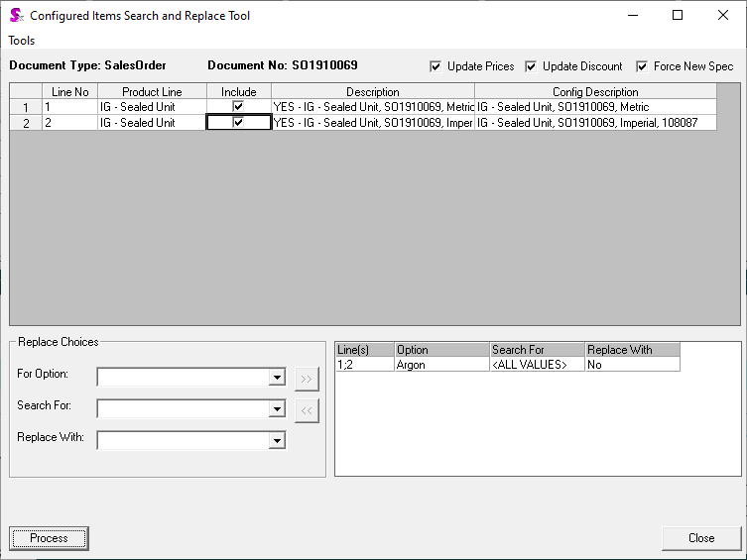
Task: Click the add choice '>>' arrow button
Action: point(307,378)
